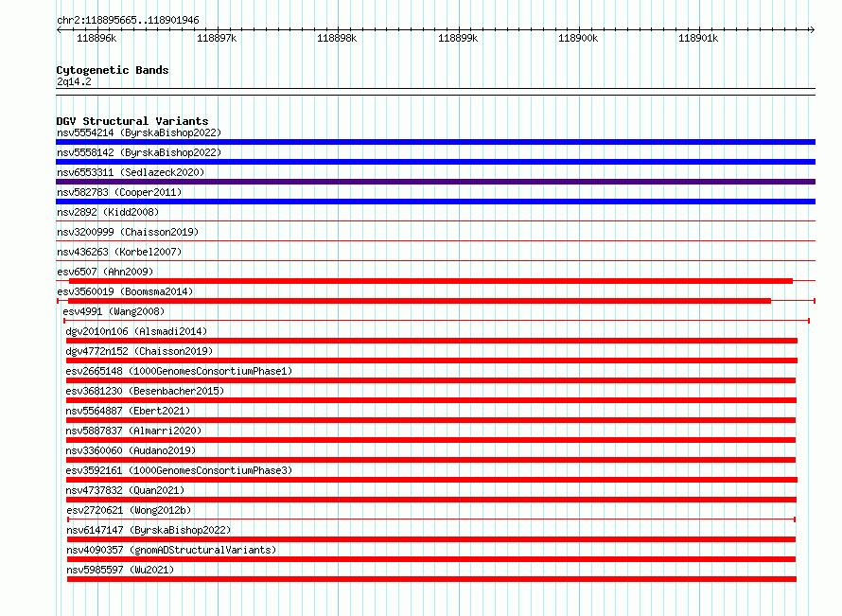The width and height of the screenshot is (842, 616).
Task: Click the DGV Structural Variants track title
Action: click(132, 121)
